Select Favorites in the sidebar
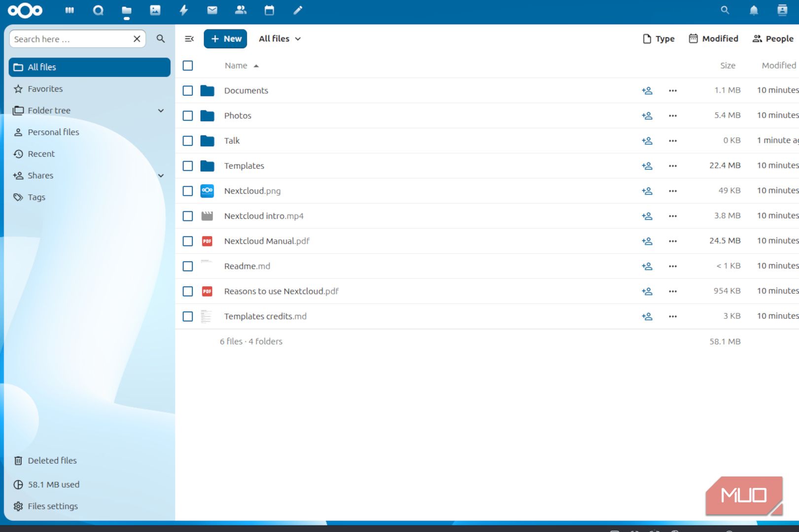 pyautogui.click(x=90, y=89)
